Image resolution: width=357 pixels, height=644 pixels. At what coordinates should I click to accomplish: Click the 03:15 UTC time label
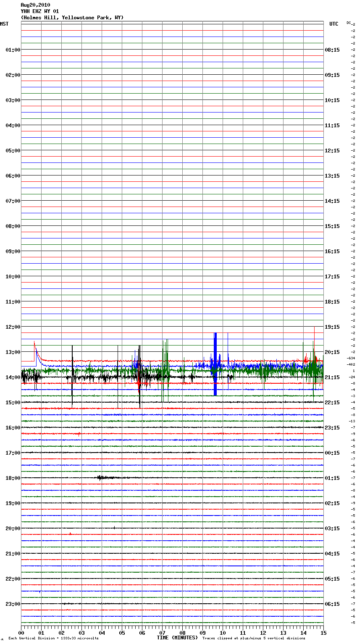[332, 529]
